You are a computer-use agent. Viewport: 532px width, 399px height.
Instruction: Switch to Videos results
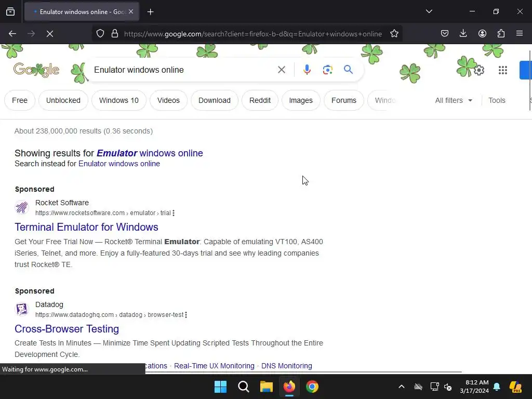coord(168,100)
